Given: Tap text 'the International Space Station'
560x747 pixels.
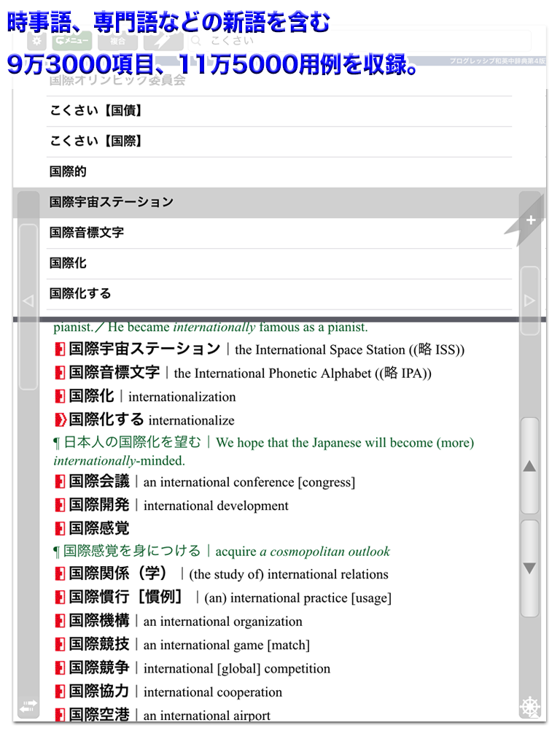Looking at the screenshot, I should [320, 350].
